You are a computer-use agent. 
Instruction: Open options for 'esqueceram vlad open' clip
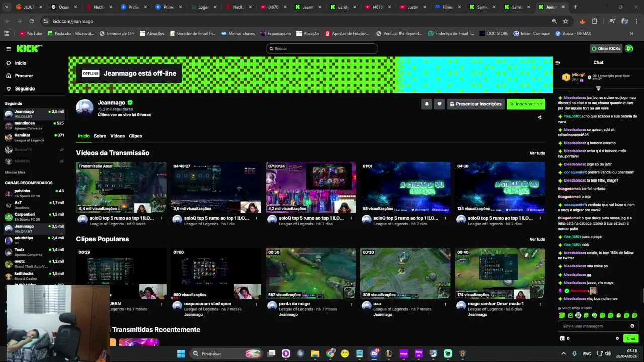257,304
